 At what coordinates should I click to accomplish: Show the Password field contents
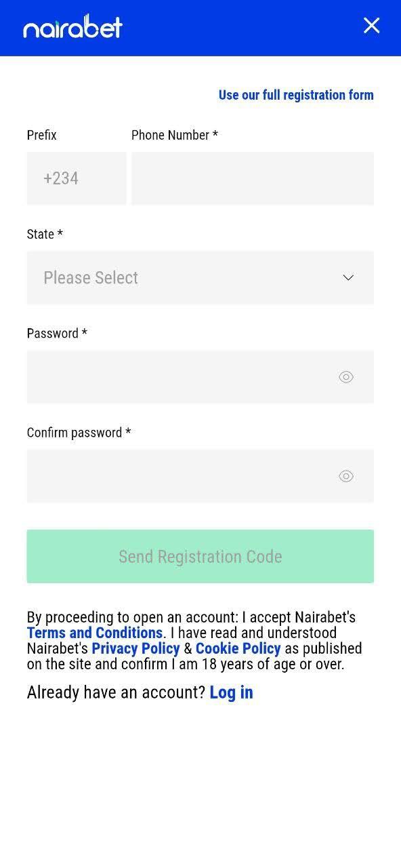(x=346, y=376)
